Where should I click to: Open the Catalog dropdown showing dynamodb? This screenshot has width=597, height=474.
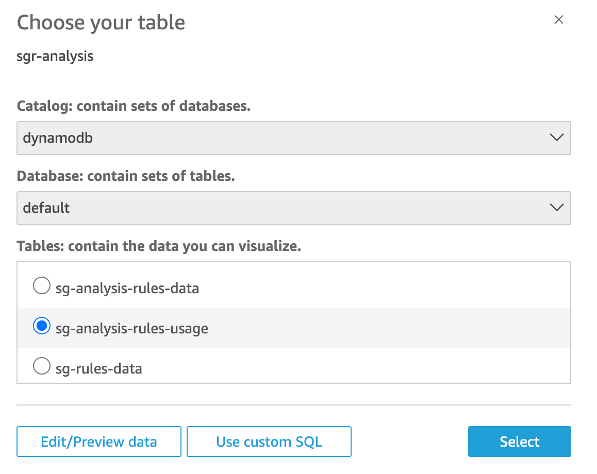294,138
